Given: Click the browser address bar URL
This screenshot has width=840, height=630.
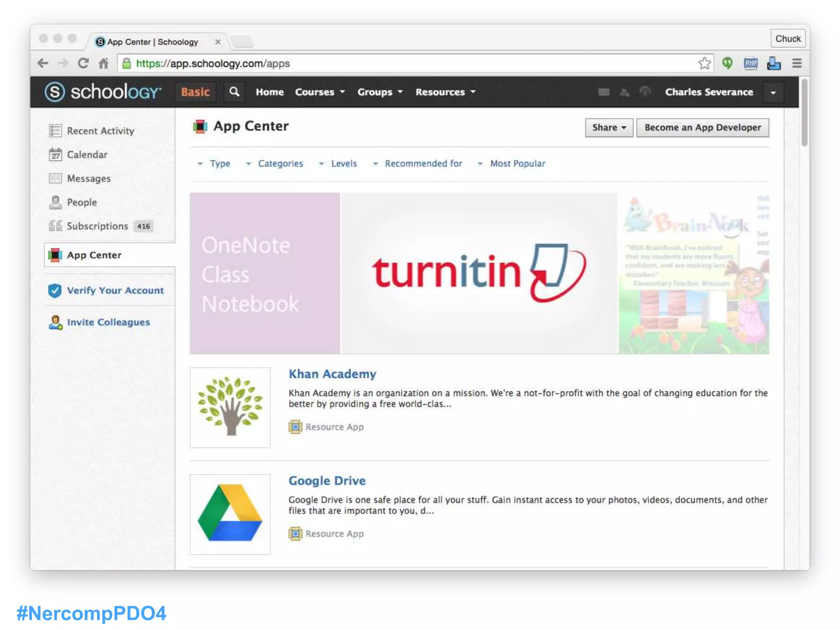Looking at the screenshot, I should (x=213, y=64).
